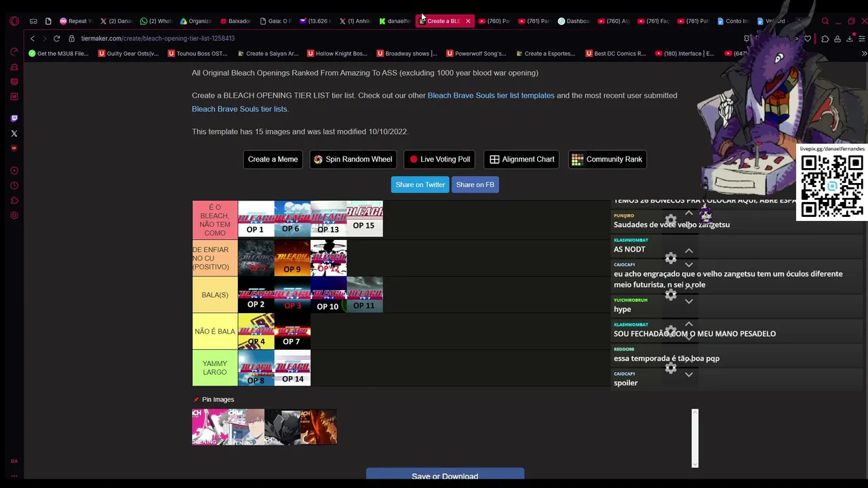Open Twitch from the Opera sidebar
Screen dimensions: 868x488
pos(14,119)
